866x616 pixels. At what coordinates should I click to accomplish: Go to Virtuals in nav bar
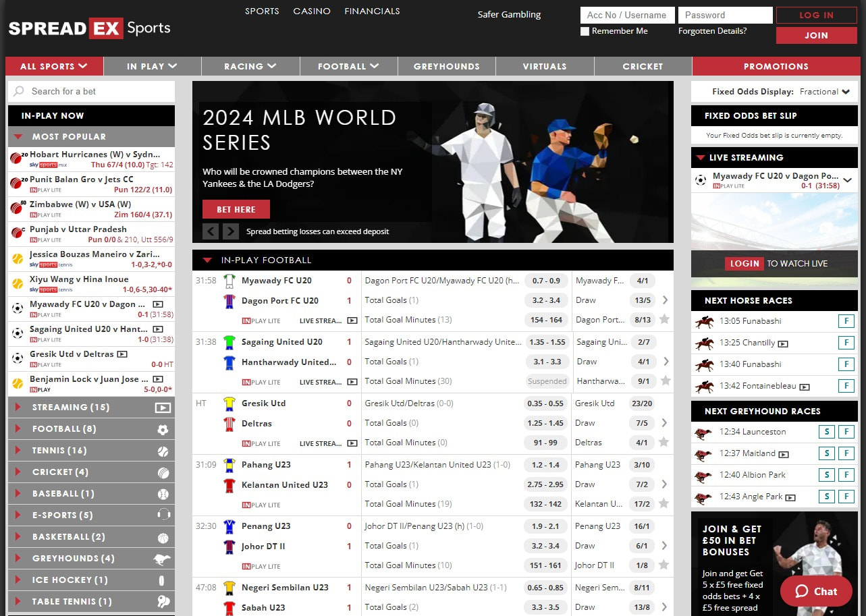coord(545,66)
